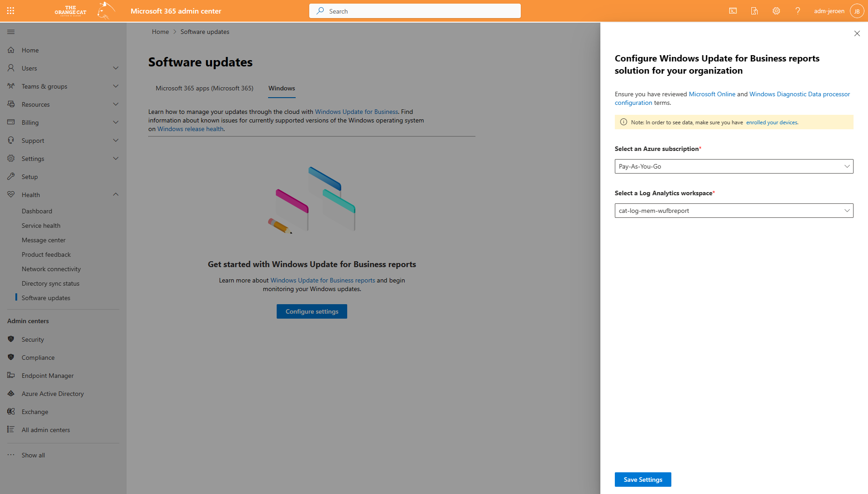
Task: Open the Azure subscription dropdown
Action: click(x=734, y=166)
